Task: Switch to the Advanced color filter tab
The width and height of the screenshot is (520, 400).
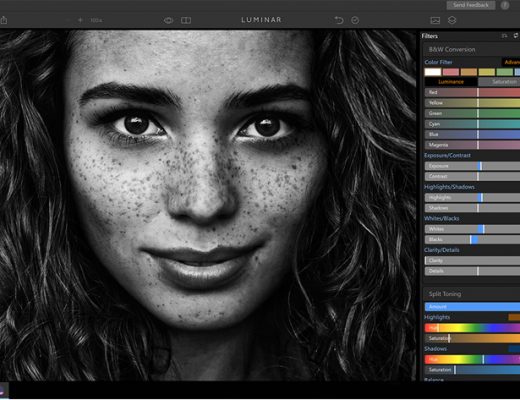Action: (x=511, y=62)
